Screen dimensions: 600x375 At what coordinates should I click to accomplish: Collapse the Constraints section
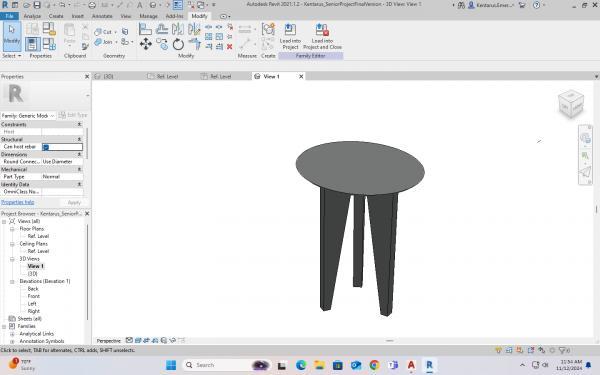80,125
